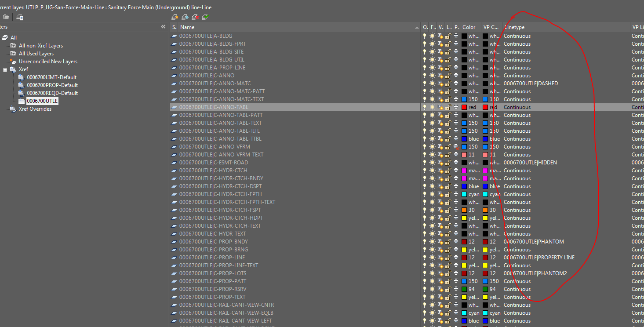The width and height of the screenshot is (644, 327).
Task: Lock the C-PROP-RSRV layer
Action: pos(449,289)
